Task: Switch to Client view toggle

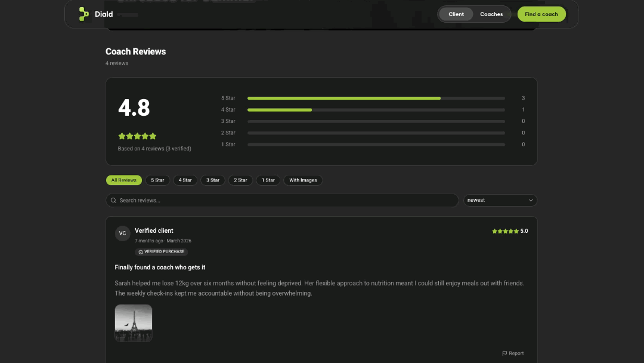Action: (x=456, y=14)
